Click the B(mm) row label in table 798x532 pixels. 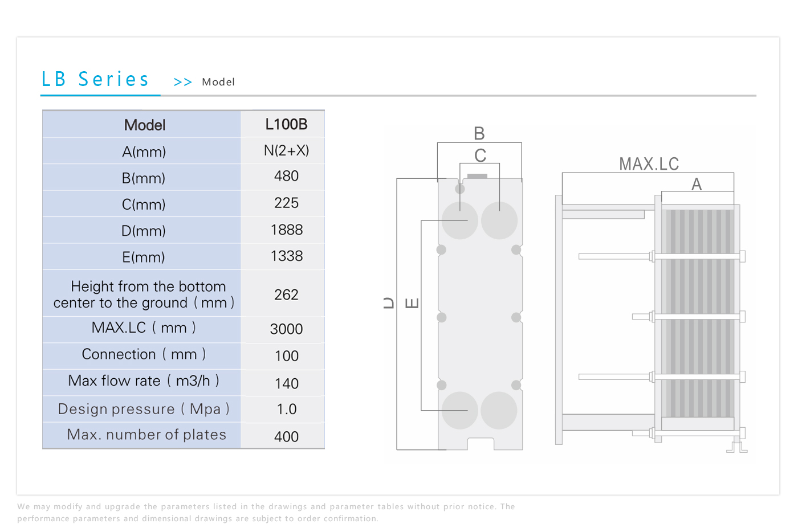pos(143,178)
